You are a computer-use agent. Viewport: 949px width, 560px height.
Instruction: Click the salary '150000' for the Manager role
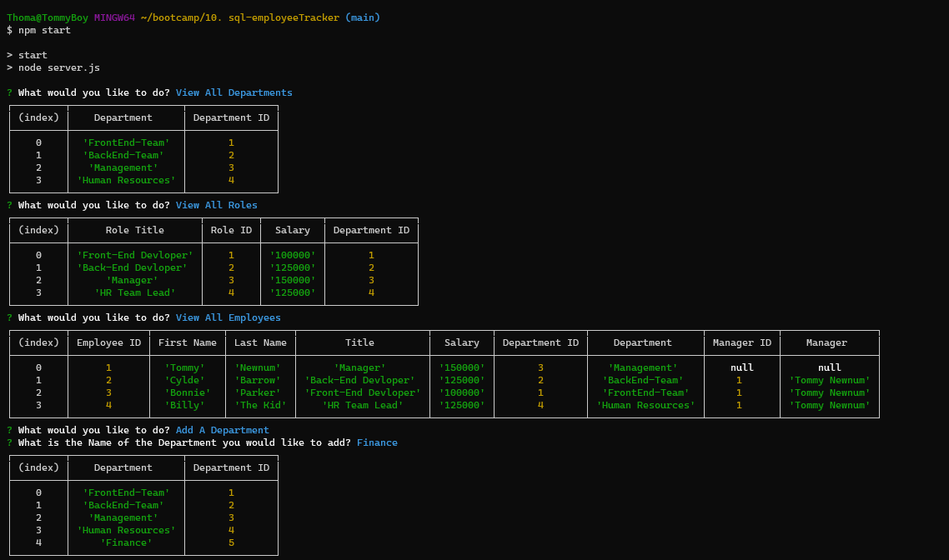292,279
